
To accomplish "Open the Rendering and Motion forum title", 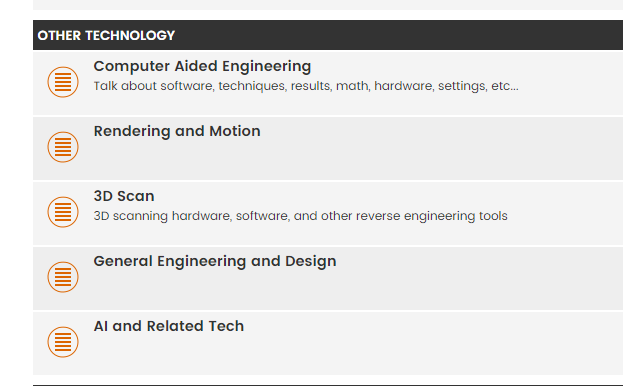I will [x=177, y=131].
